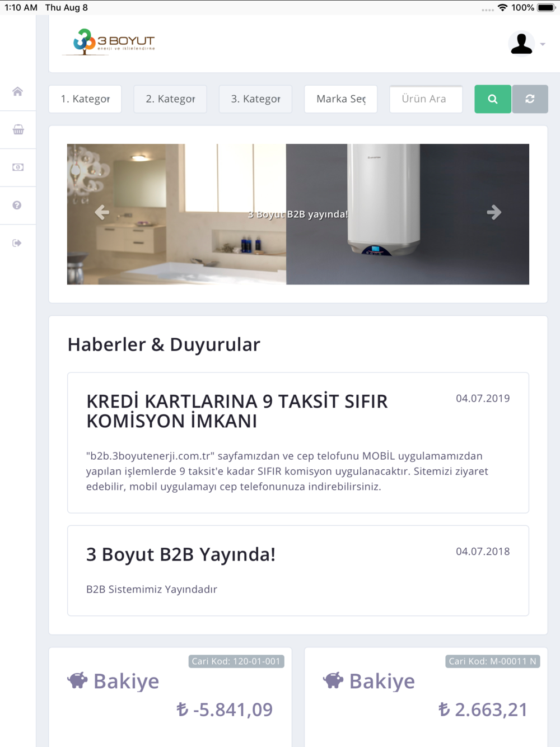Open the user profile avatar

tap(521, 44)
